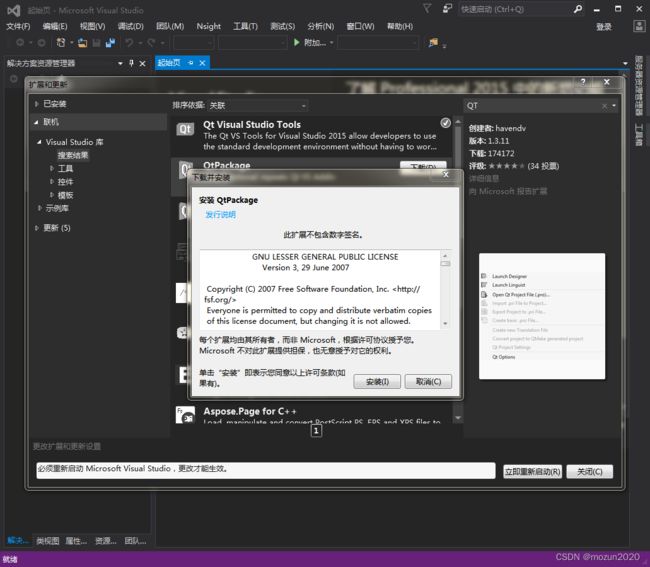Click the navigate backward toolbar icon
This screenshot has width=650, height=567.
coord(19,43)
